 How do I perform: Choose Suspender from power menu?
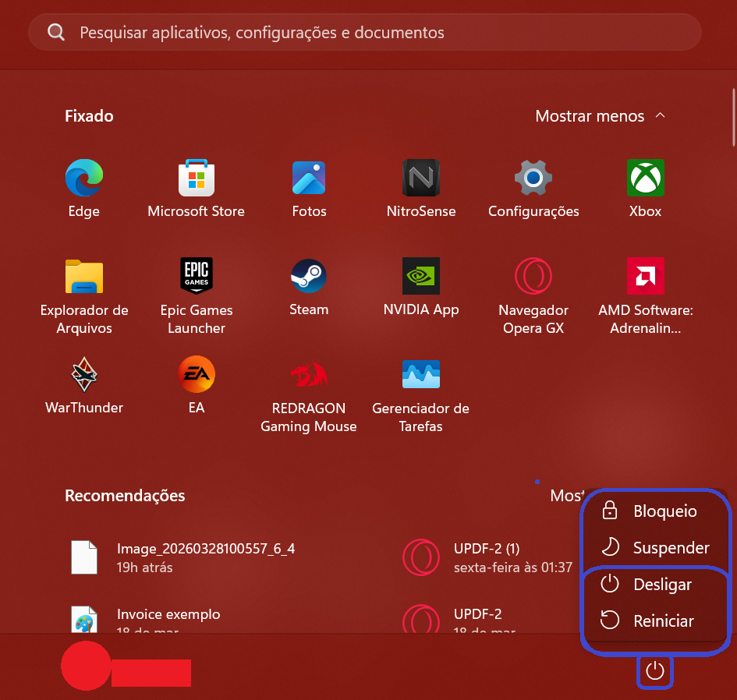click(655, 547)
